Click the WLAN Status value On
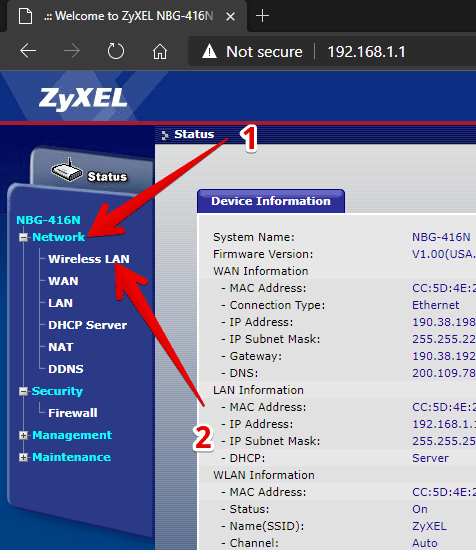476x550 pixels. pos(420,509)
